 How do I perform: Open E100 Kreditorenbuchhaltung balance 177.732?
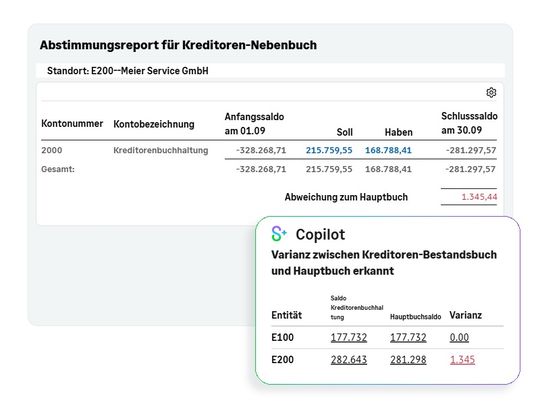click(x=349, y=337)
